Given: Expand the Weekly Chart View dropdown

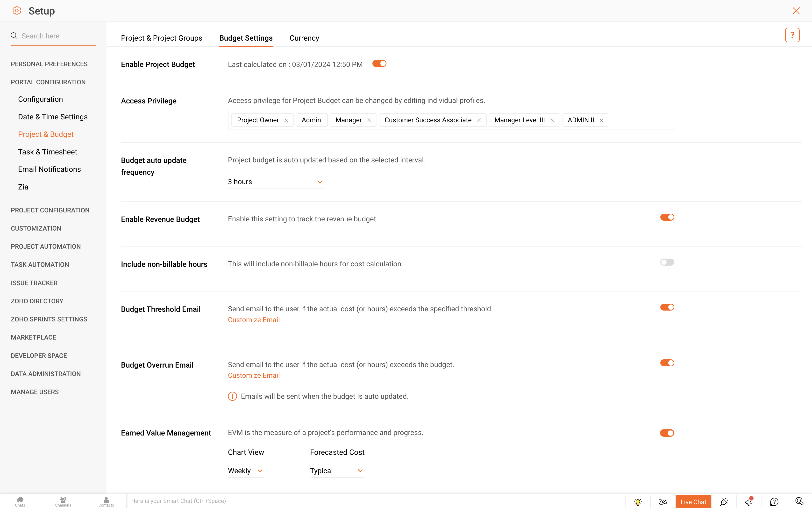Looking at the screenshot, I should [x=245, y=471].
